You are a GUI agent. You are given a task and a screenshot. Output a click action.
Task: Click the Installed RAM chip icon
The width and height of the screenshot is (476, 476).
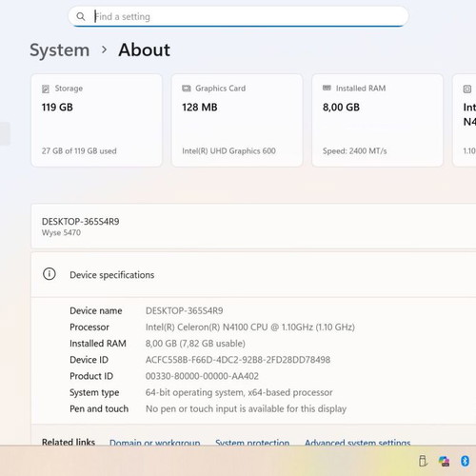pyautogui.click(x=327, y=88)
